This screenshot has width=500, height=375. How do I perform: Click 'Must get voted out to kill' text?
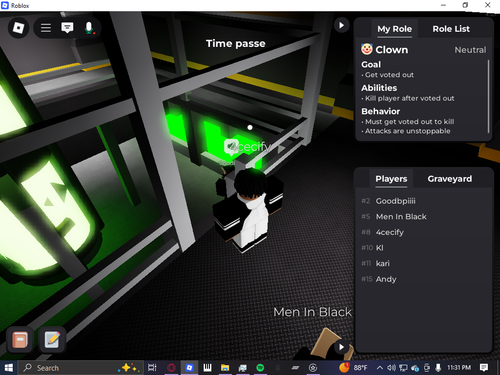click(409, 122)
